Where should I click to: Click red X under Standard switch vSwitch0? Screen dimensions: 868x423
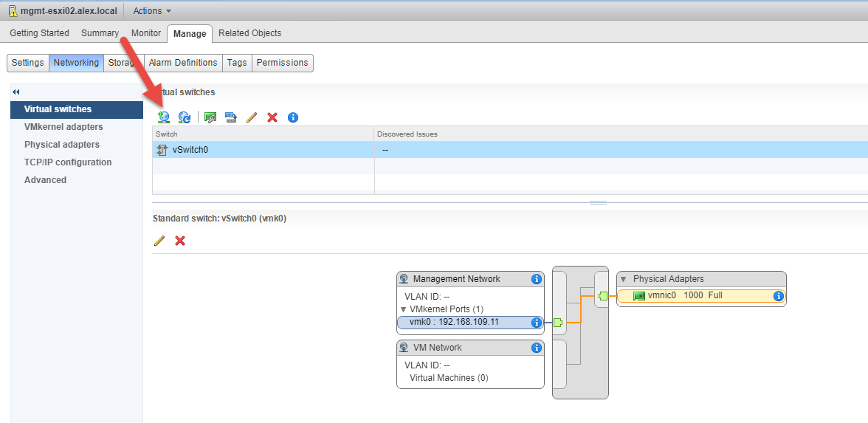(x=180, y=241)
